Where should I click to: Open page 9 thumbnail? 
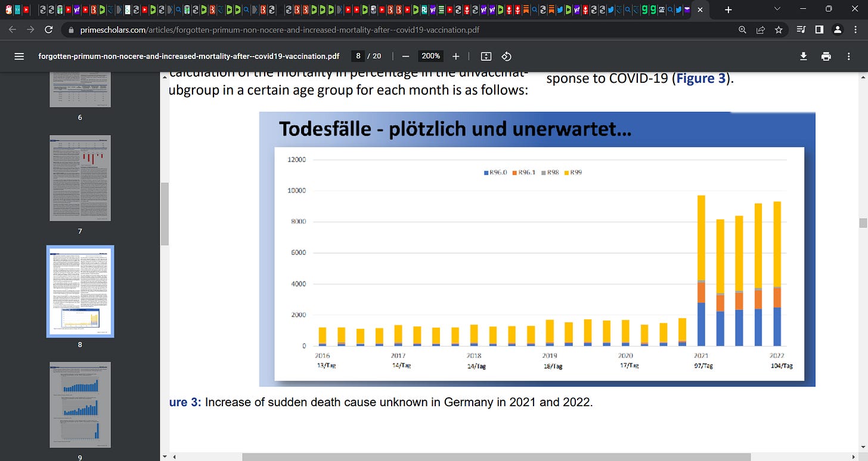80,404
